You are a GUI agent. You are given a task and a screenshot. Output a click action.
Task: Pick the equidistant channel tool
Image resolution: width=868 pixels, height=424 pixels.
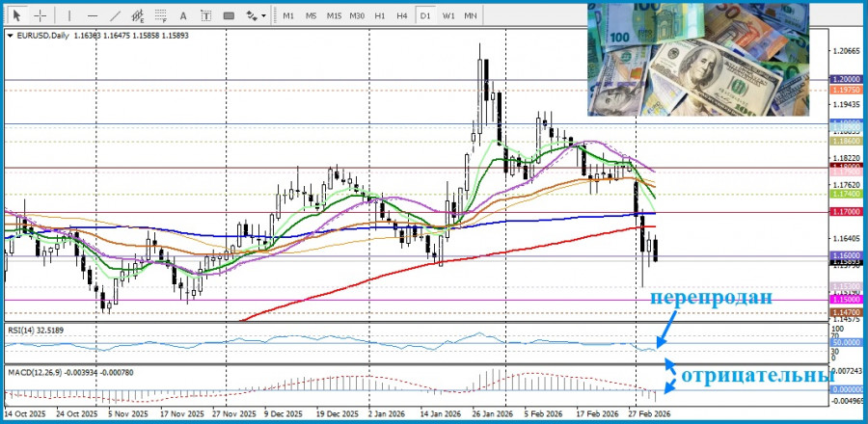pos(139,15)
